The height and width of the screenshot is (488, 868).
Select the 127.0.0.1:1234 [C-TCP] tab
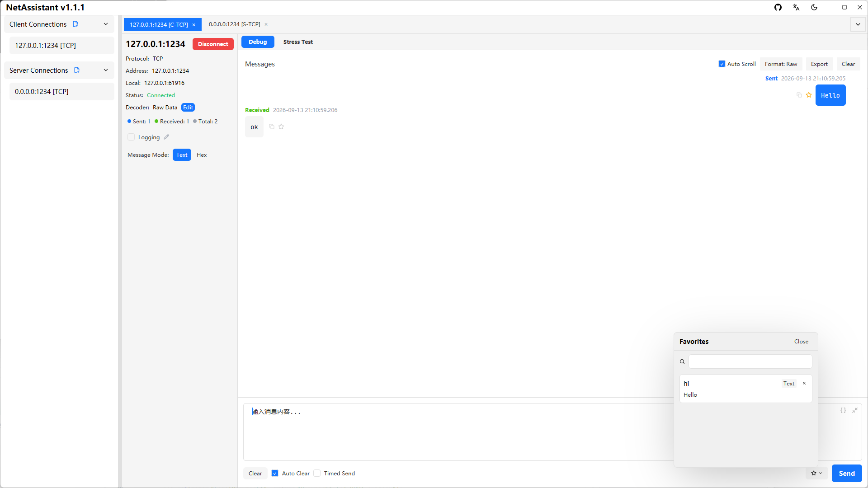[159, 25]
